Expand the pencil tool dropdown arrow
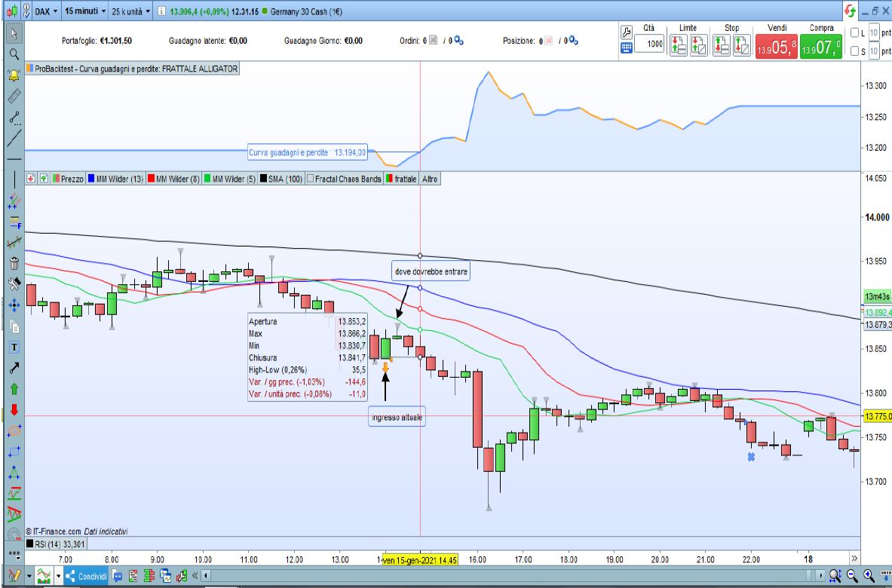 tap(29, 576)
